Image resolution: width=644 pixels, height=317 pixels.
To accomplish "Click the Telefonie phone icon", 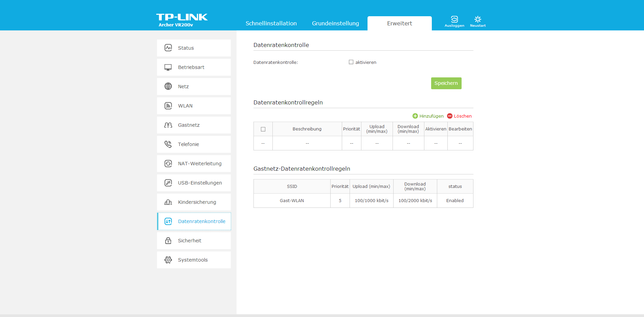I will (168, 144).
